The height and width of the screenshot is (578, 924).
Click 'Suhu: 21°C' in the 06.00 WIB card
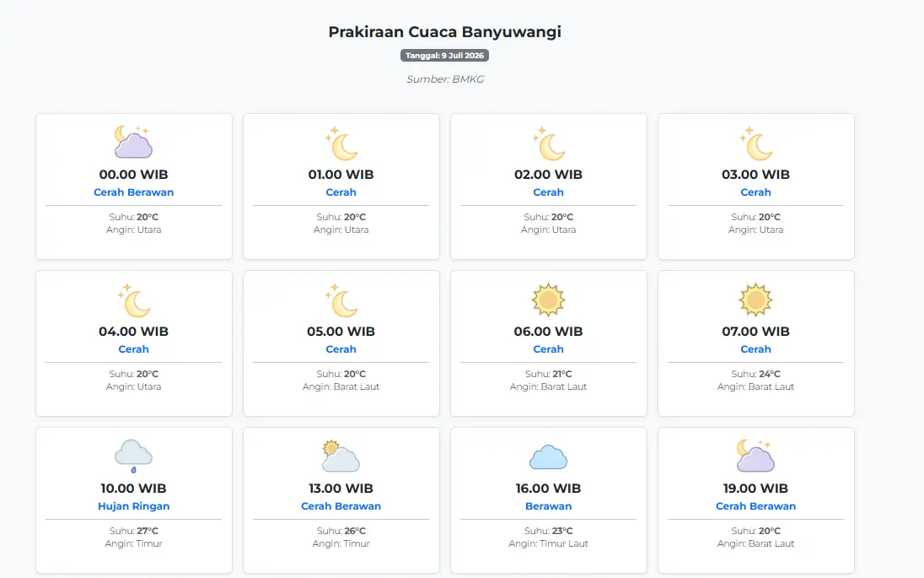pyautogui.click(x=549, y=374)
